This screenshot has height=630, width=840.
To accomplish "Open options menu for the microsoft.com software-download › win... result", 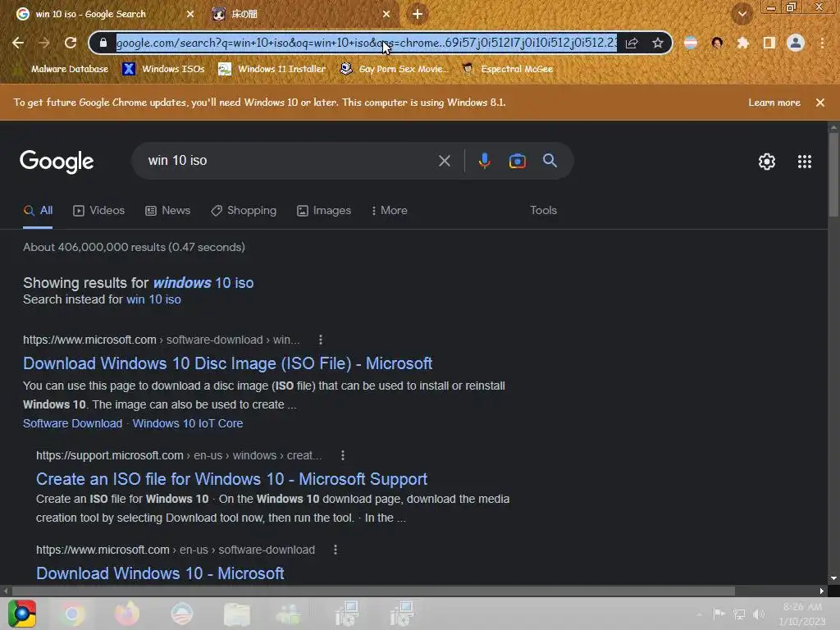I will coord(321,340).
